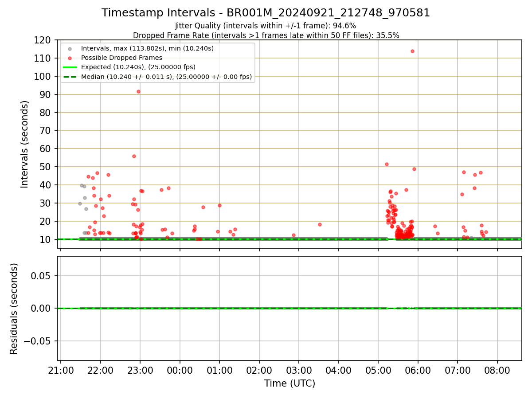Click the '08:00' x-axis tick label

click(x=497, y=370)
